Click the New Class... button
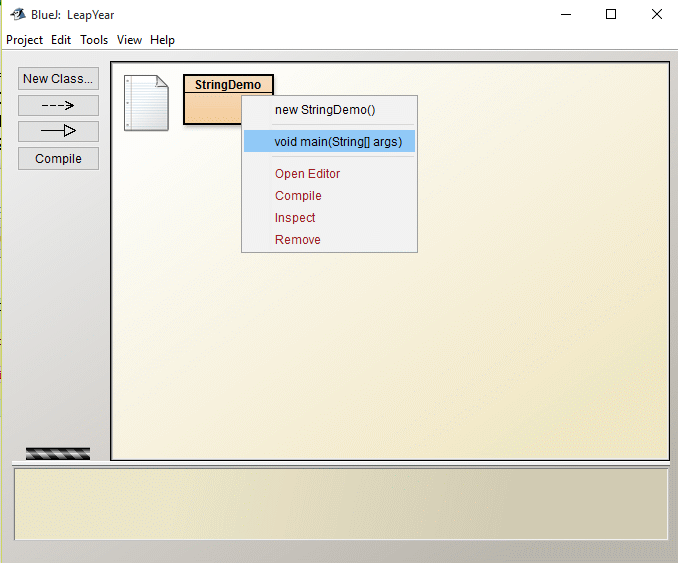Viewport: 678px width, 563px height. point(58,78)
